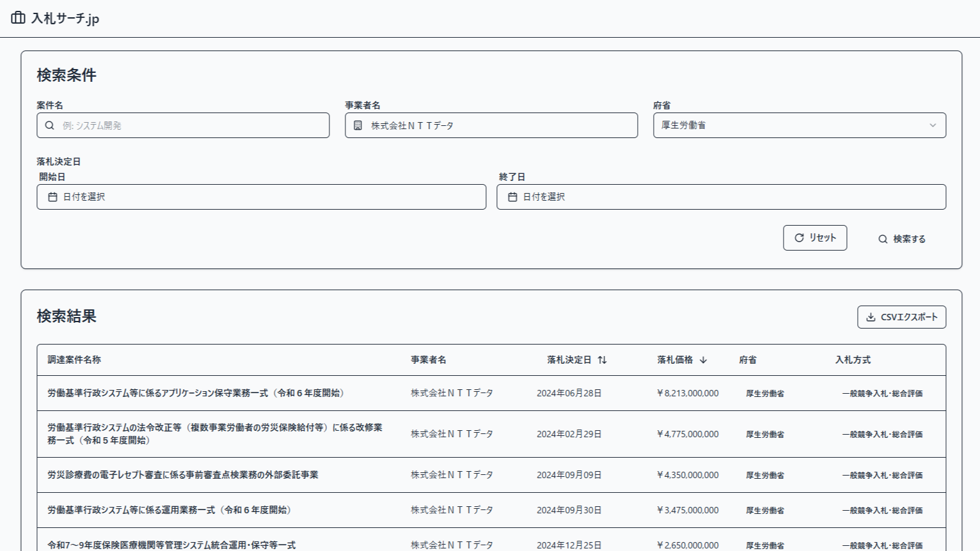
Task: Sort results by 落札決定日 using its sort arrows
Action: point(601,360)
